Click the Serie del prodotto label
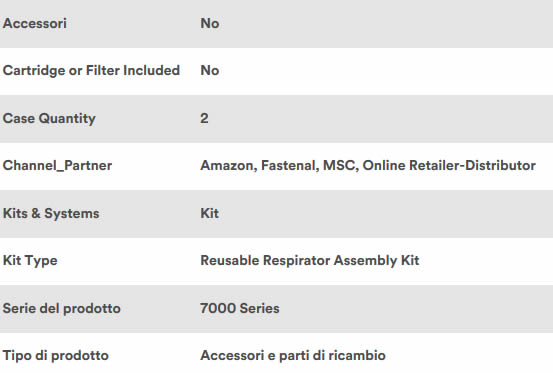Image resolution: width=553 pixels, height=373 pixels. [x=62, y=308]
